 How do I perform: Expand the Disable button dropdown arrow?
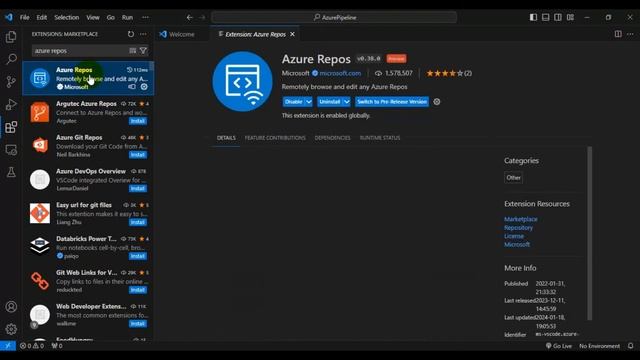point(309,102)
